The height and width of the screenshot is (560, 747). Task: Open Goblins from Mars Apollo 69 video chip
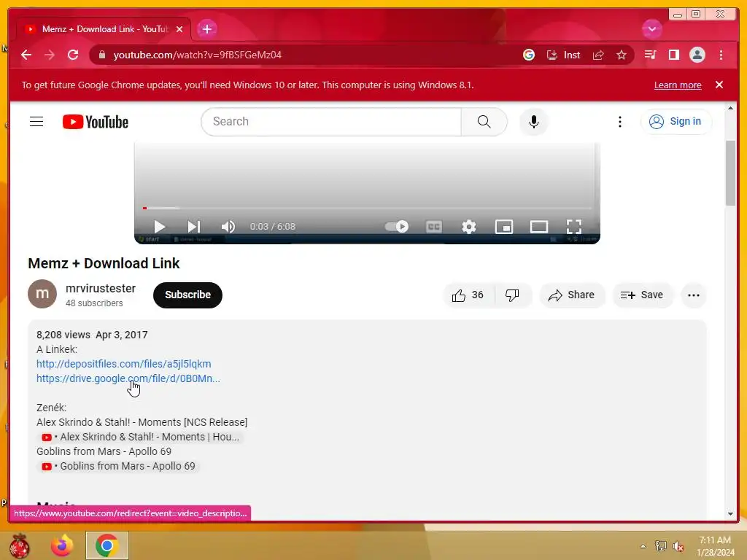coord(118,466)
